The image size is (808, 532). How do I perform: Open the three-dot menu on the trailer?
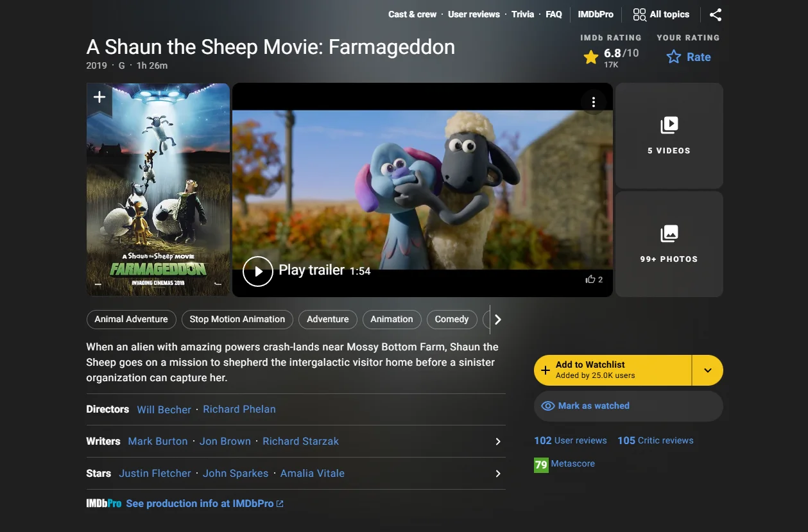594,101
